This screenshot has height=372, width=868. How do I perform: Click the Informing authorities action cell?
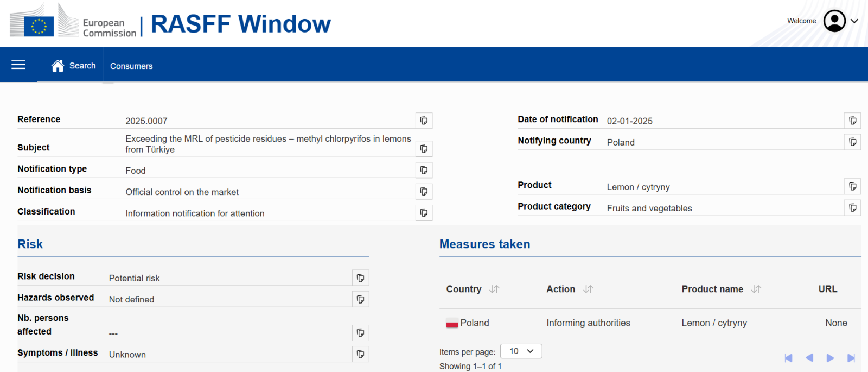coord(589,323)
